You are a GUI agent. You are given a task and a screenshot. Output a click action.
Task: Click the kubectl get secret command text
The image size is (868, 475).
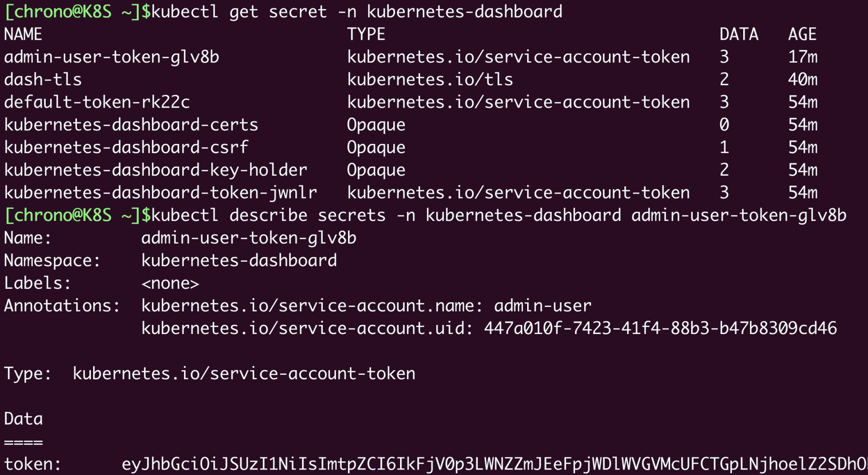click(x=357, y=12)
